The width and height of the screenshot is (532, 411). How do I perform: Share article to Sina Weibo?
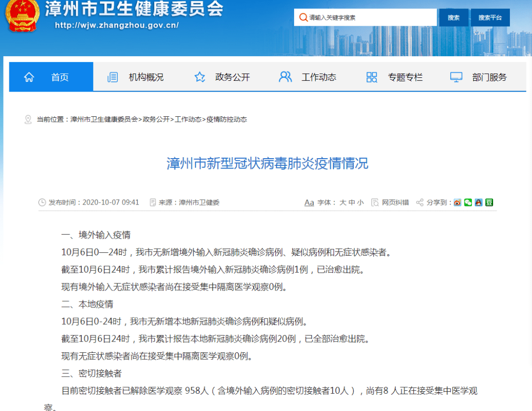click(x=458, y=202)
